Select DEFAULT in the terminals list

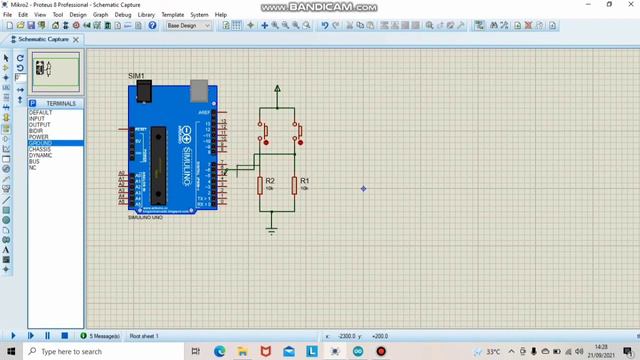[x=56, y=112]
